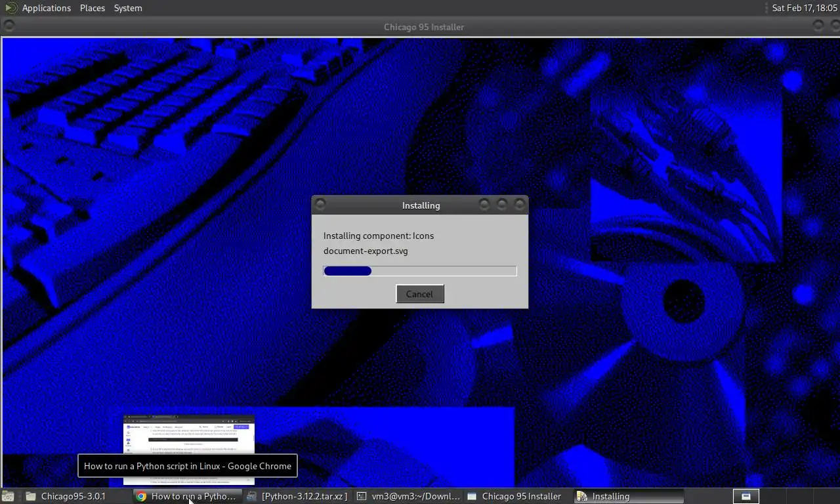Click the show desktop icon in bottom panel

pos(7,496)
